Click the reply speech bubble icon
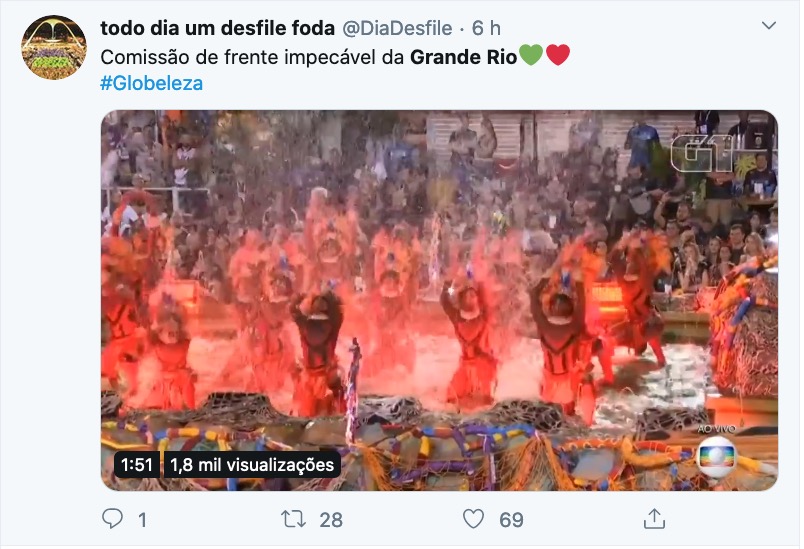 click(x=112, y=518)
